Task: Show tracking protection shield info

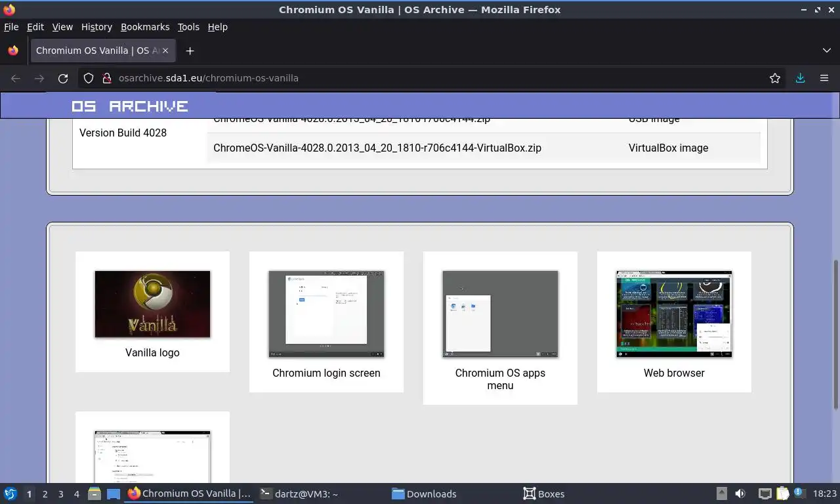Action: click(89, 78)
